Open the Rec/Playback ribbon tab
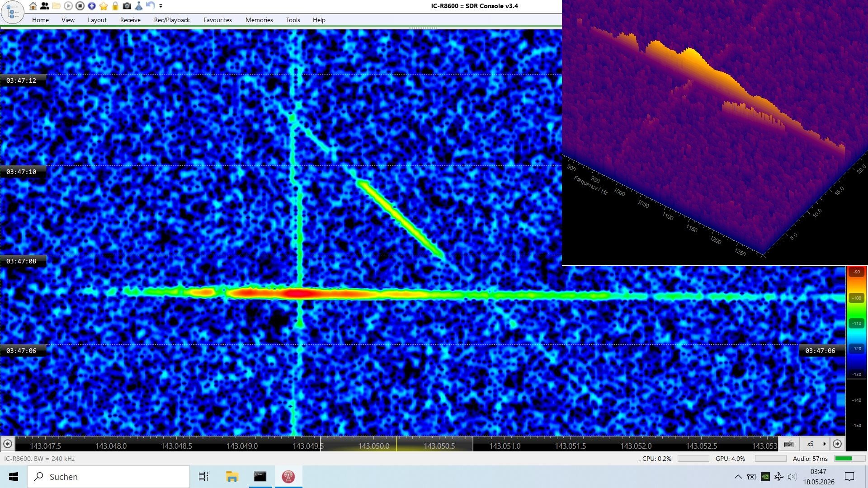Image resolution: width=868 pixels, height=488 pixels. [x=172, y=20]
